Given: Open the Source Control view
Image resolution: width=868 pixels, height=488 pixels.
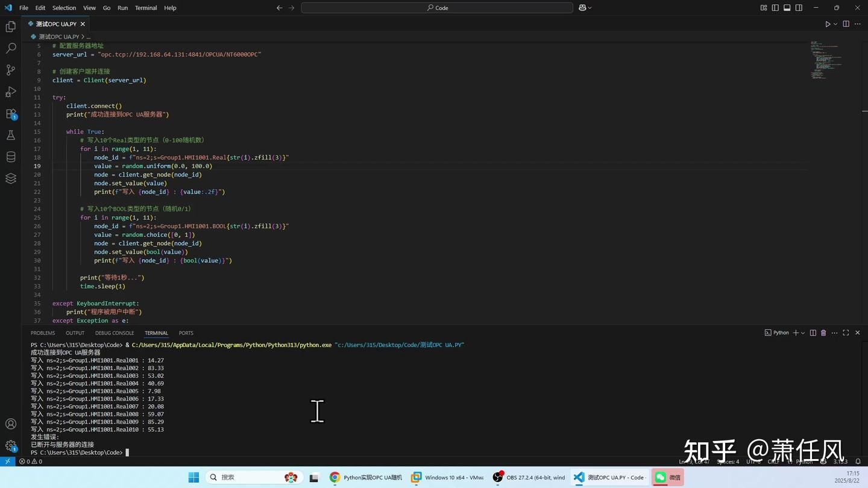Looking at the screenshot, I should (x=10, y=70).
